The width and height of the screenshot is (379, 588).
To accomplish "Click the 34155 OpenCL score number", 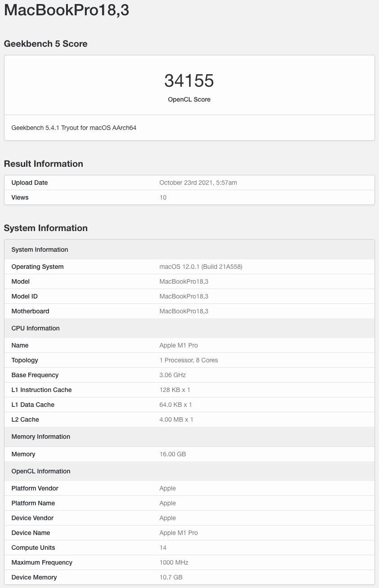I will pos(189,81).
